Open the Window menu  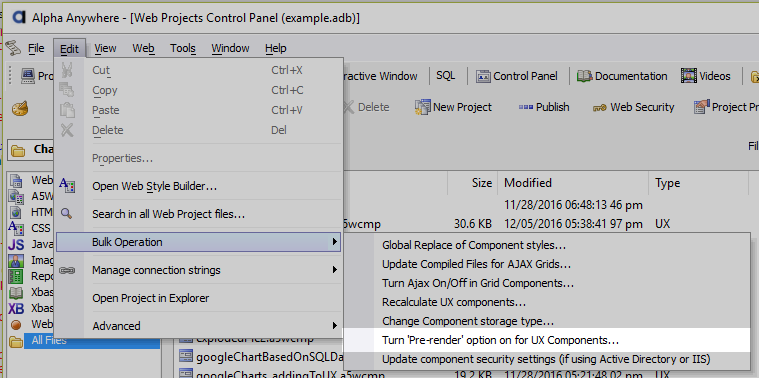point(230,48)
